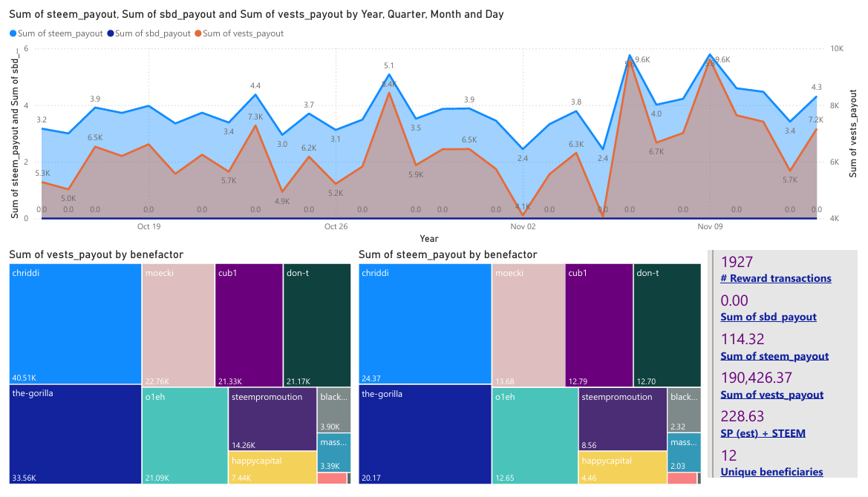Click the 5.1 peak data point label
Screen dimensions: 868x497
click(x=388, y=66)
